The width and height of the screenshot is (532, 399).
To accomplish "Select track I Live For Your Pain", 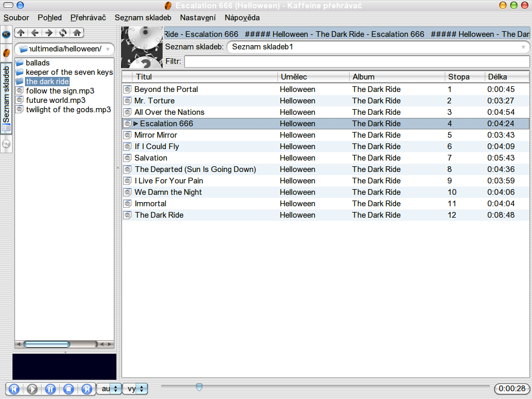I will pyautogui.click(x=326, y=181).
